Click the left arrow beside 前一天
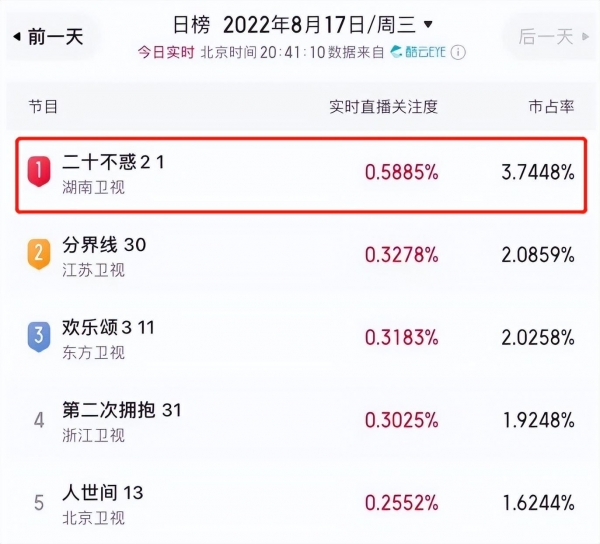Image resolution: width=600 pixels, height=544 pixels. point(17,37)
